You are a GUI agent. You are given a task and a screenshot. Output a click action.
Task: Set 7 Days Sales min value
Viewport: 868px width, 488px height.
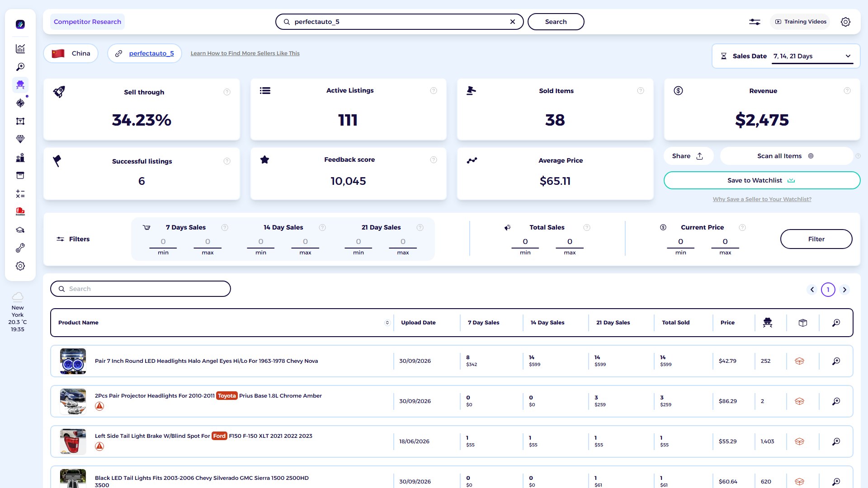click(x=163, y=242)
